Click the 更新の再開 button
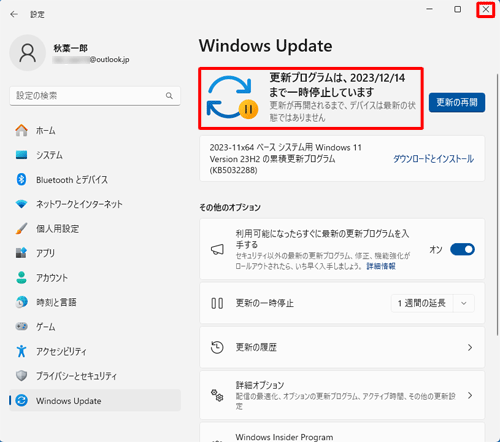500x442 pixels. coord(457,102)
